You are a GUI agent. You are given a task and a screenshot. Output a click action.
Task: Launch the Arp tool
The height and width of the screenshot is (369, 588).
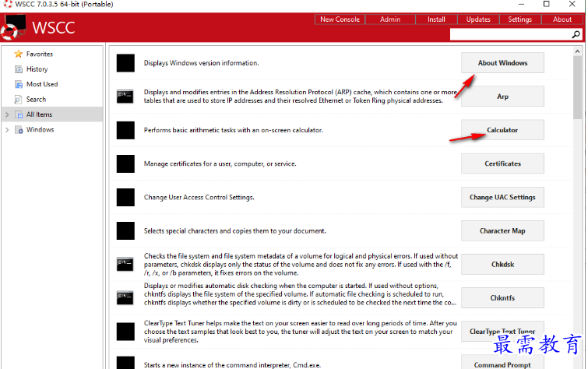502,97
